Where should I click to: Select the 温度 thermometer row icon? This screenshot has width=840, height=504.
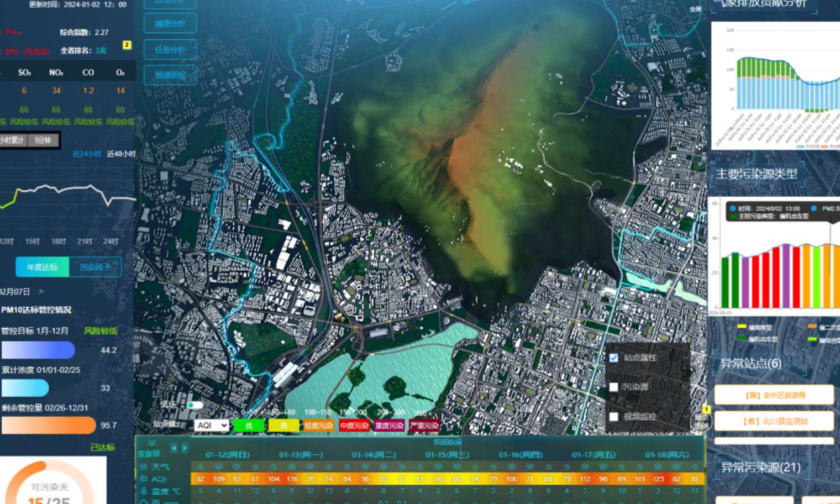tap(144, 491)
